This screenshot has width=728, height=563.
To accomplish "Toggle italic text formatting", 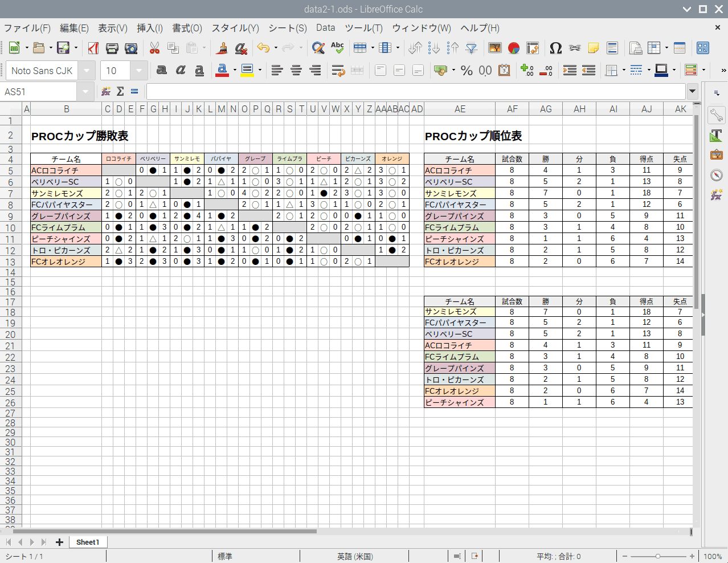I will pyautogui.click(x=181, y=70).
